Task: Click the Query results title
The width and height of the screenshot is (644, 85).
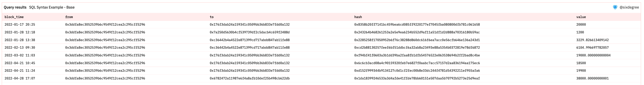Action: point(15,7)
